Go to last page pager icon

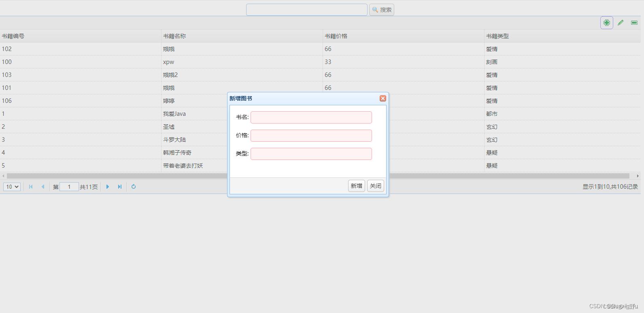120,187
